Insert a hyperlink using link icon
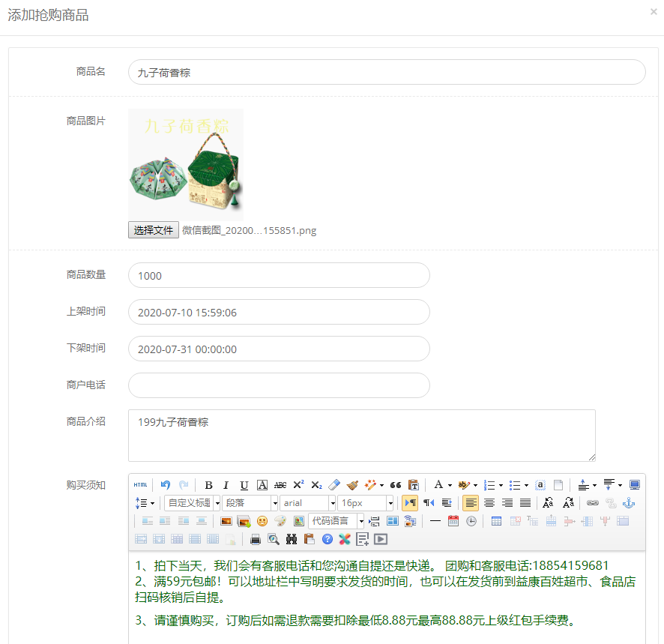Viewport: 664px width, 644px height. click(x=593, y=503)
